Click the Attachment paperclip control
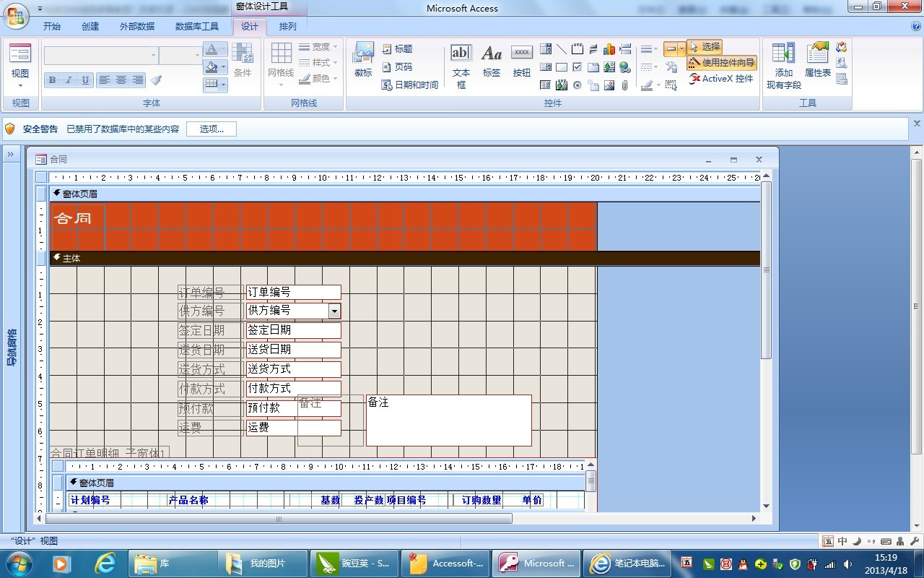The height and width of the screenshot is (578, 924). (x=625, y=85)
